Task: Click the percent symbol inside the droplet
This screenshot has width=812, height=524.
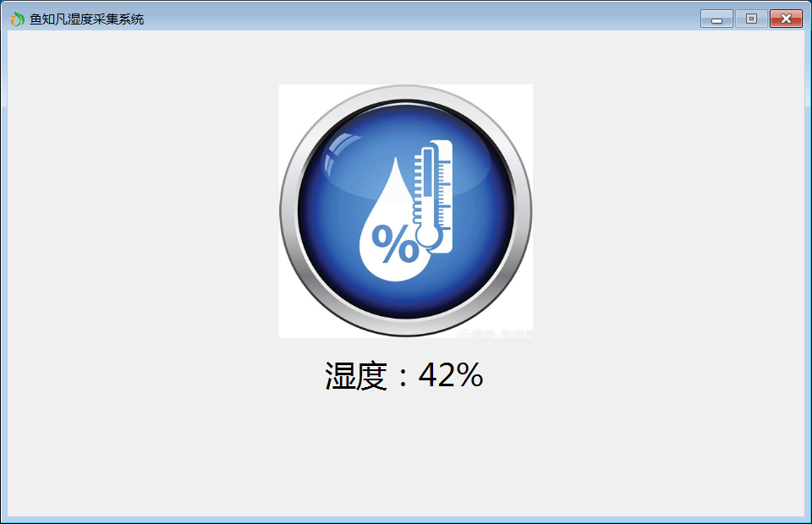Action: tap(395, 243)
